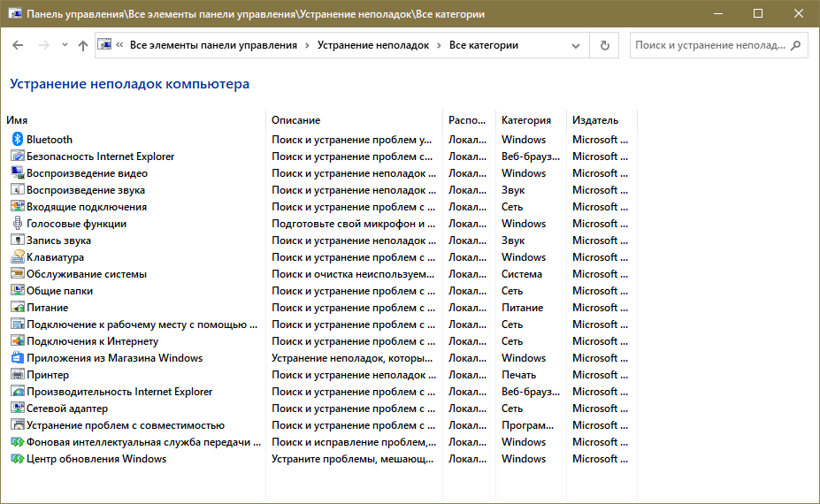Sort list by Имя column header
820x504 pixels.
pos(17,120)
